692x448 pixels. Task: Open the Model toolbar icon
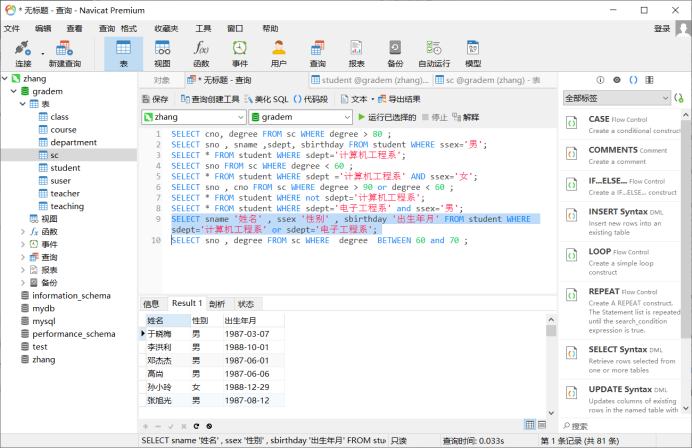click(x=473, y=53)
